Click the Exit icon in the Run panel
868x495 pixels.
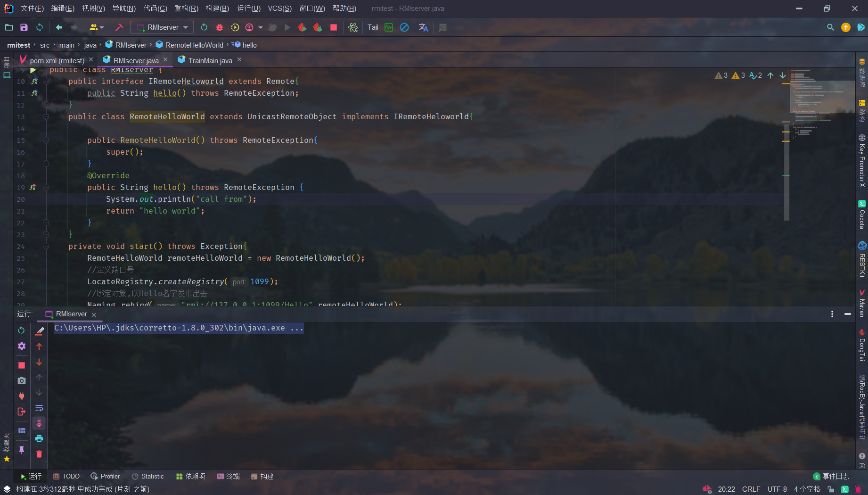[x=21, y=412]
